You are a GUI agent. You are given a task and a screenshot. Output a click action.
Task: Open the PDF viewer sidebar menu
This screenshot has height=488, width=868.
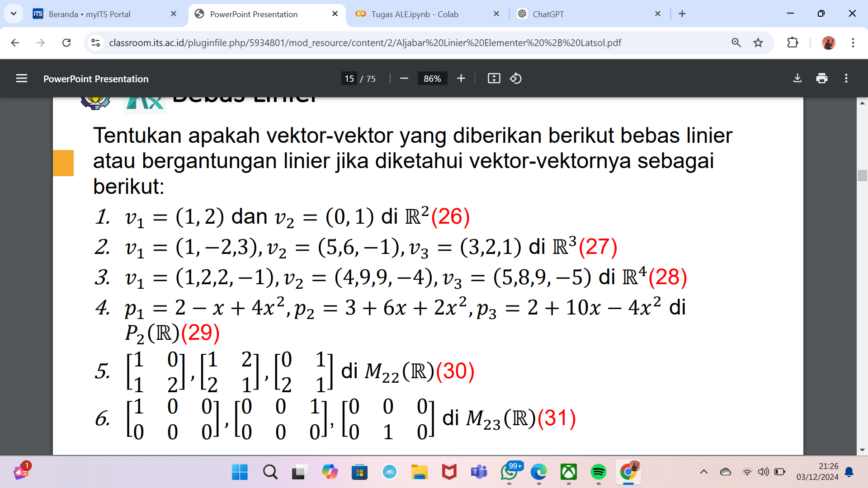(22, 79)
